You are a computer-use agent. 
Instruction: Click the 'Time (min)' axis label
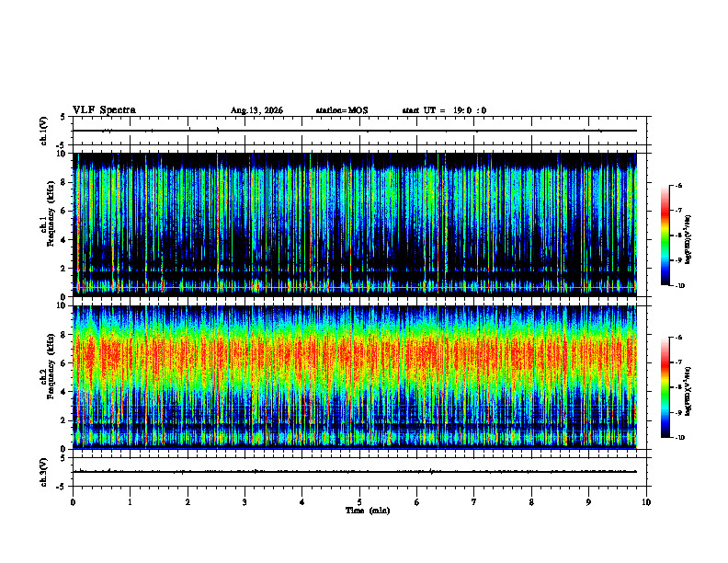(x=368, y=511)
